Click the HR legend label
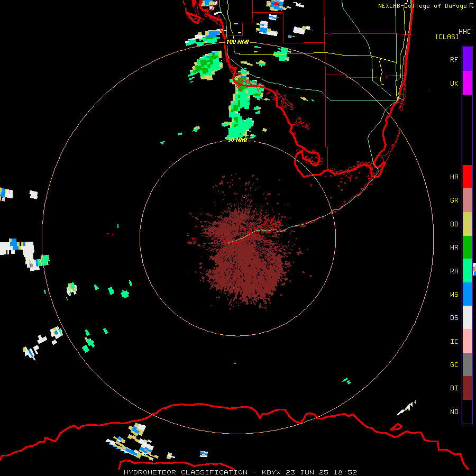476x476 pixels. click(x=454, y=248)
